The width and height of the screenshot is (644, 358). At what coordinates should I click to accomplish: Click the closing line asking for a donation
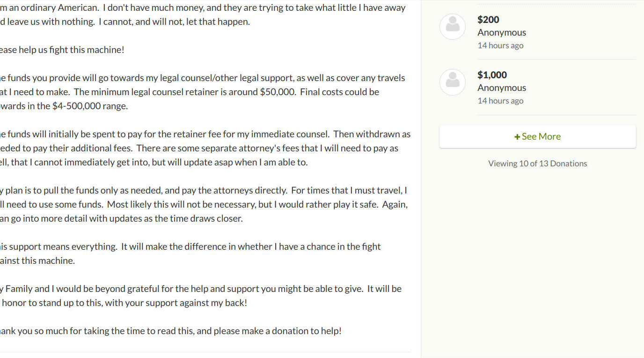tap(171, 331)
